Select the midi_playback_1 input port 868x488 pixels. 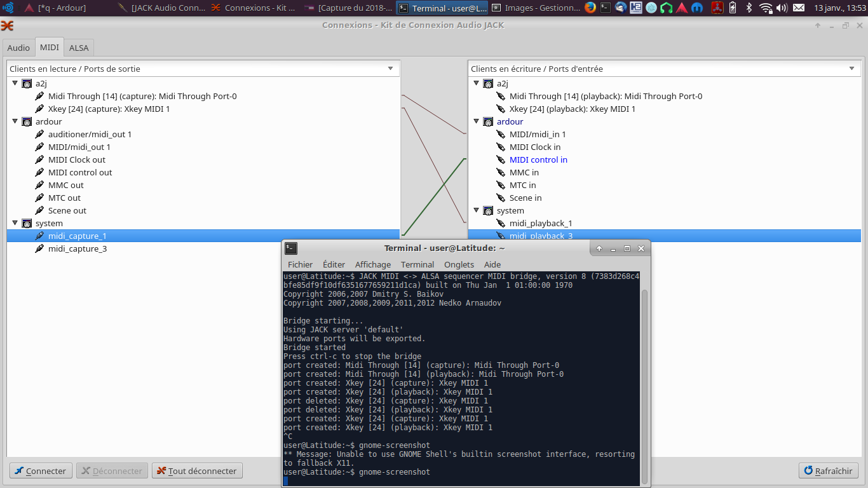click(541, 223)
